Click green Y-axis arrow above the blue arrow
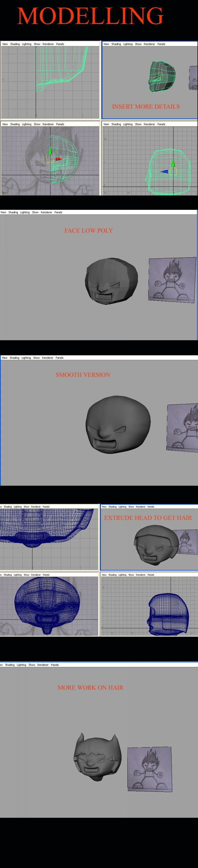The width and height of the screenshot is (198, 868). (x=173, y=163)
